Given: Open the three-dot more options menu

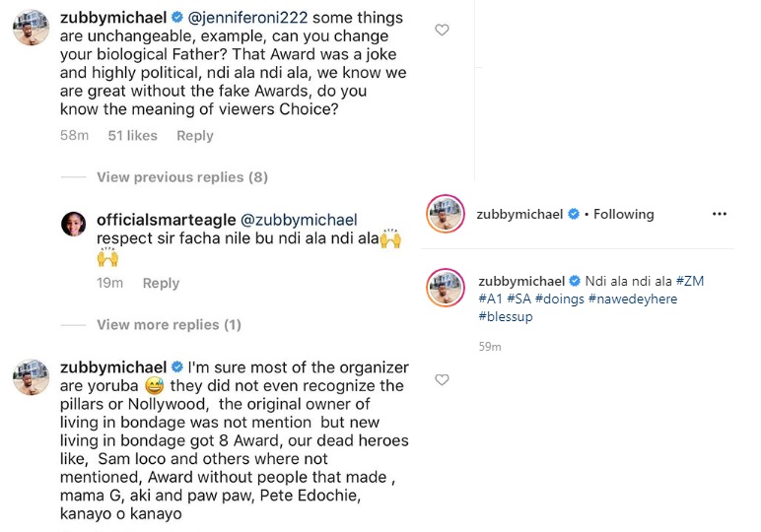Looking at the screenshot, I should point(720,214).
